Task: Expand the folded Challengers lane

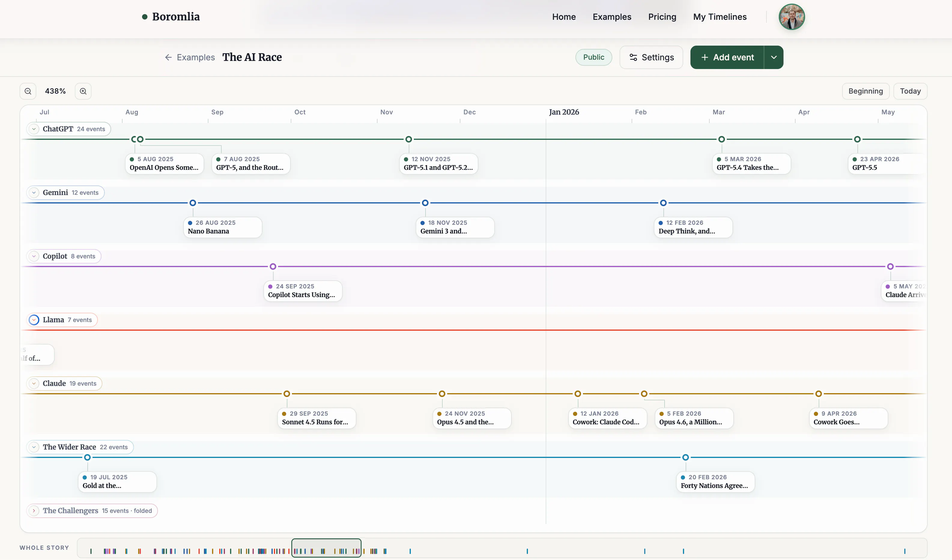Action: 34,510
